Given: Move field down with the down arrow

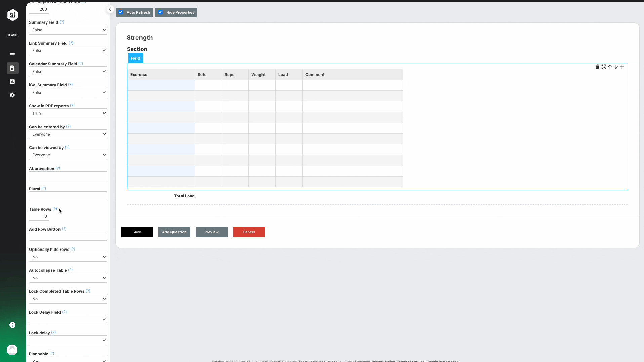Looking at the screenshot, I should 616,67.
